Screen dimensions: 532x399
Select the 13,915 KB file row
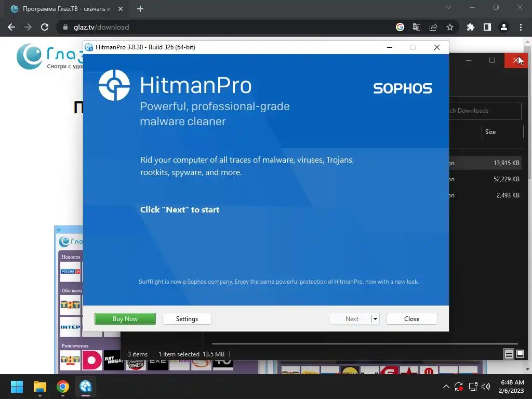(x=485, y=163)
